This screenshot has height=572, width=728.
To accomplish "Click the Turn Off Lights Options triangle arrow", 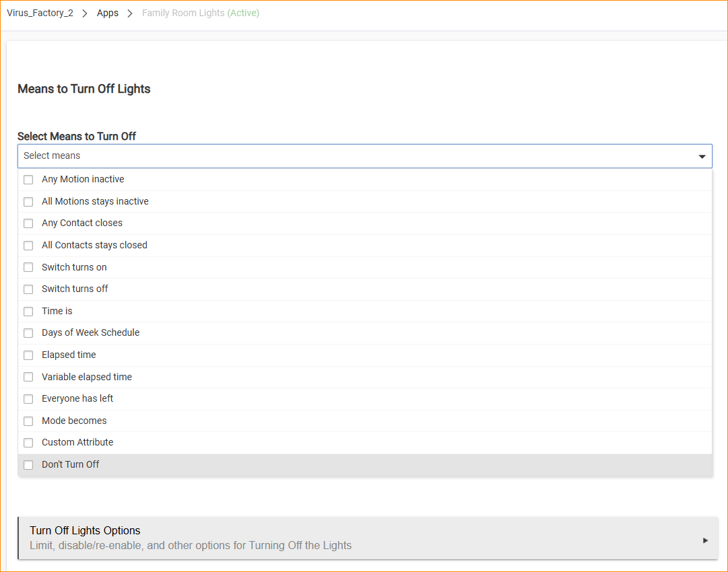I will pyautogui.click(x=705, y=540).
